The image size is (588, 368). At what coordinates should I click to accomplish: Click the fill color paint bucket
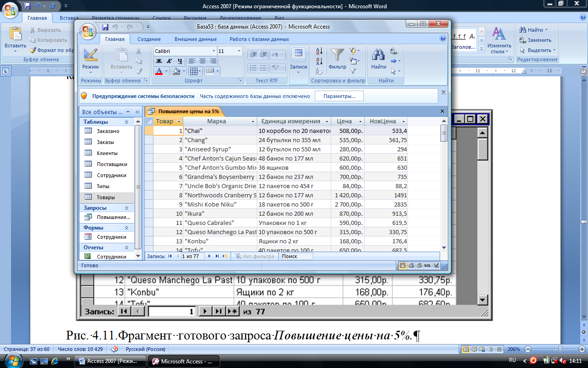(x=176, y=71)
